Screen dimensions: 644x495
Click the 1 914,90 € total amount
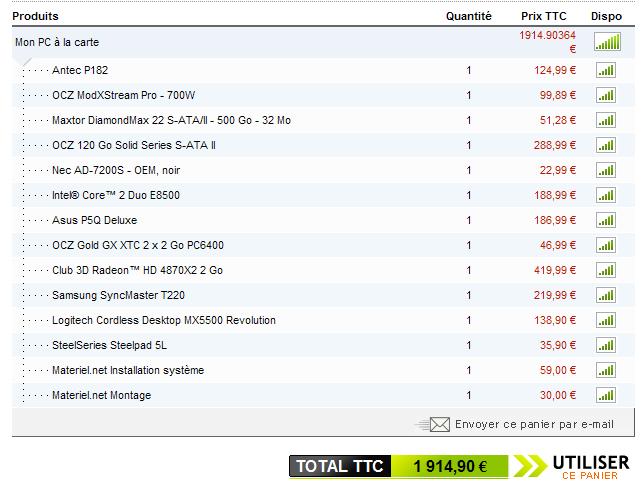point(450,467)
